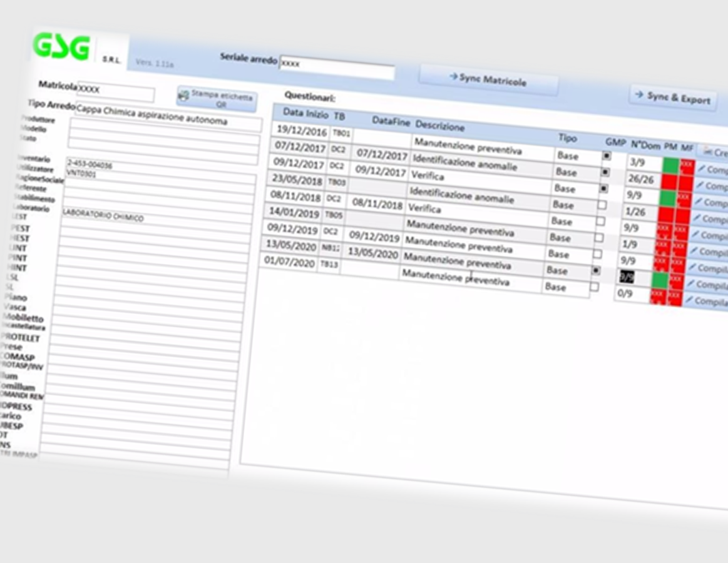Uncheck the GMP checkbox for the 19/12/2016 row

pos(606,156)
